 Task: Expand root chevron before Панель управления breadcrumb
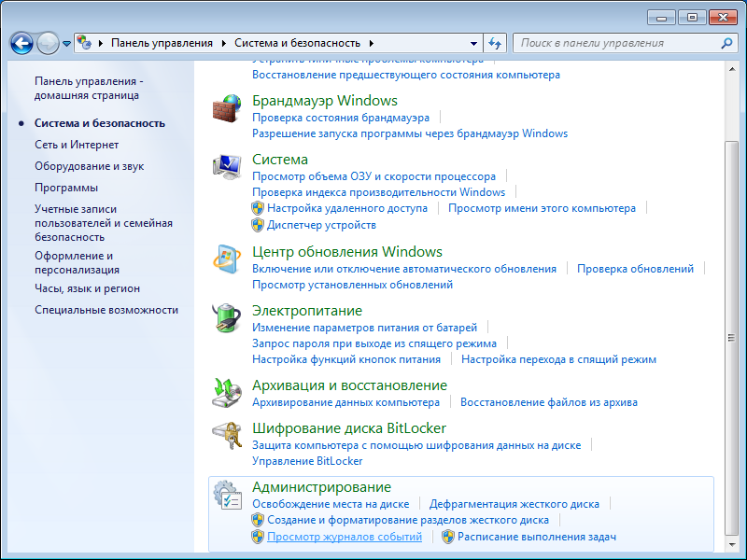[101, 43]
